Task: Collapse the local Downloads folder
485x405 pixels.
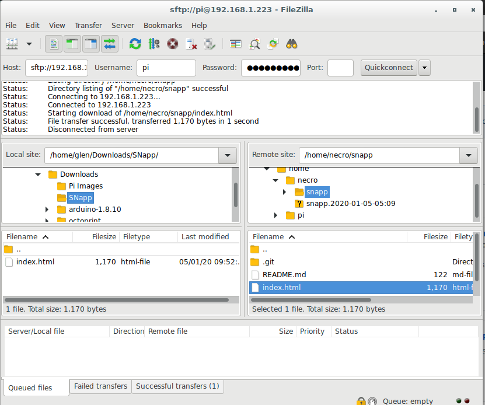Action: pos(38,174)
